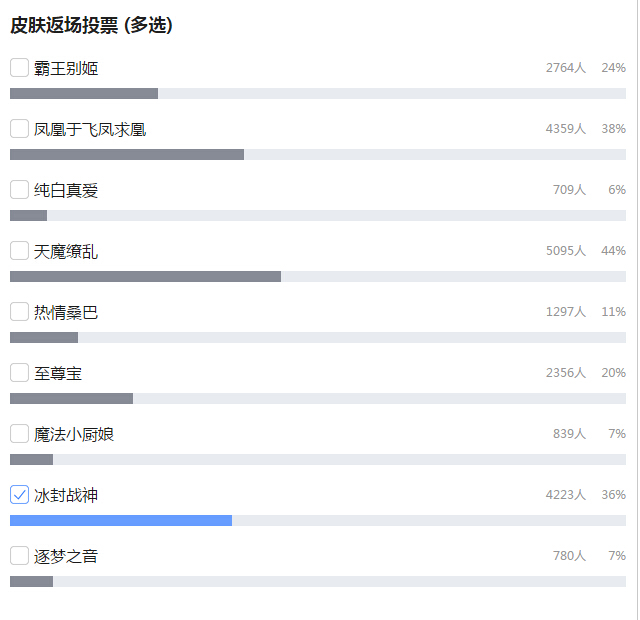Tick the 凤凰于飞凤求凰 checkbox
The width and height of the screenshot is (640, 620).
[x=19, y=129]
